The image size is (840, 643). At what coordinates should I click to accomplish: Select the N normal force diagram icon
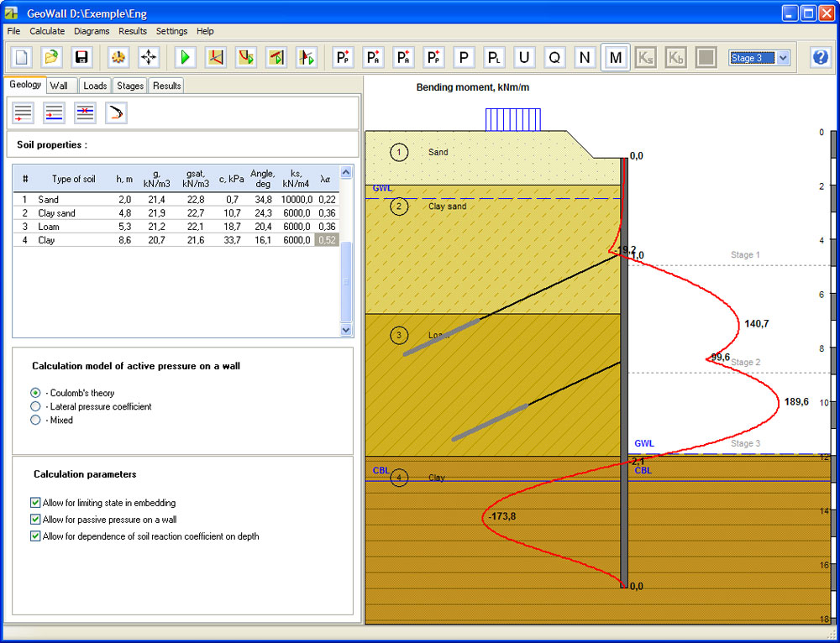[x=585, y=57]
